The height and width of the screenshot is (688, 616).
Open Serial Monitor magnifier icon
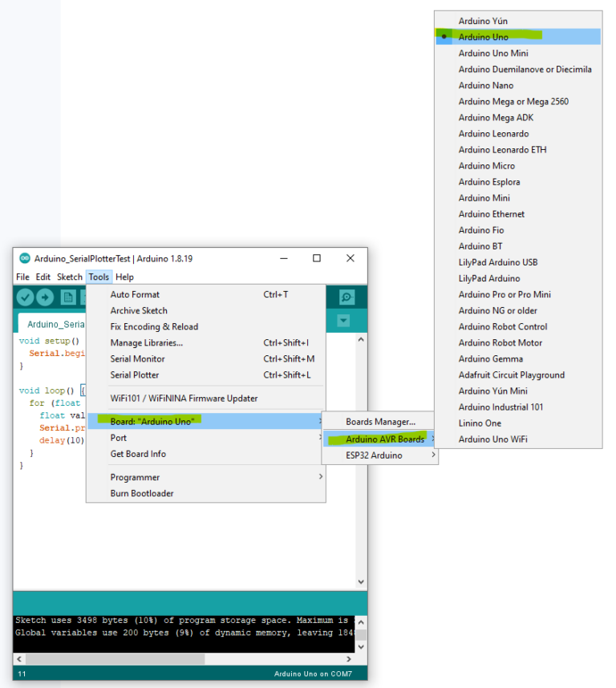[x=346, y=297]
